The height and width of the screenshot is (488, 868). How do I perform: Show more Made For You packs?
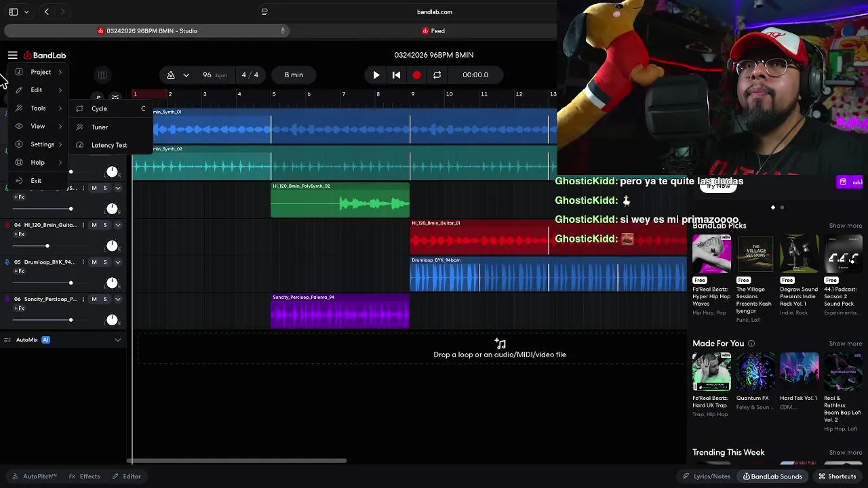coord(846,344)
